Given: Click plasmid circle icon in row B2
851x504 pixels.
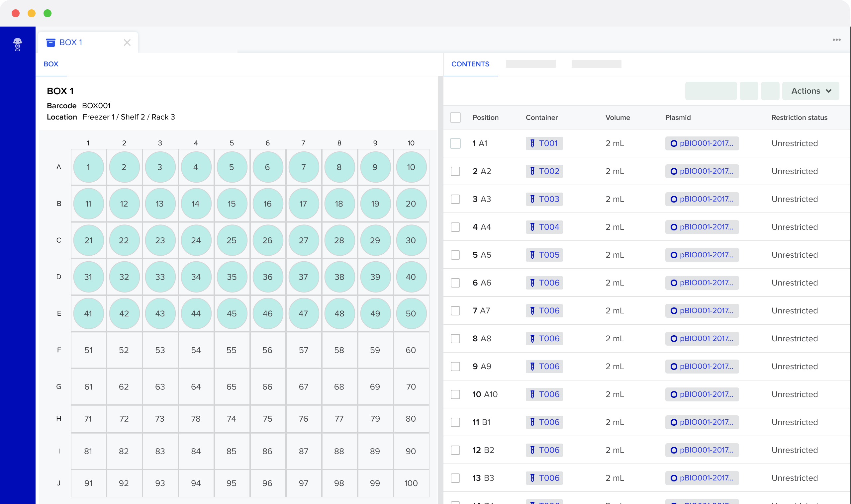Looking at the screenshot, I should (674, 450).
